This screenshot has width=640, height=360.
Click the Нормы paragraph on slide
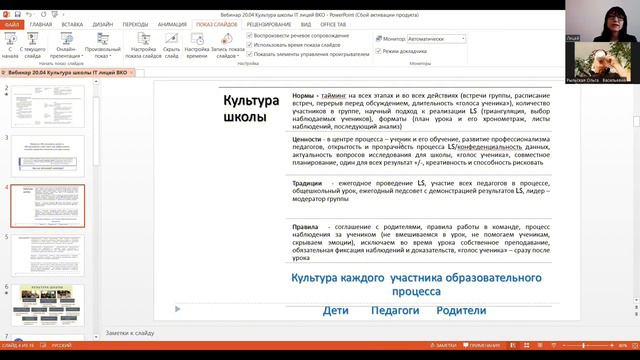(421, 111)
